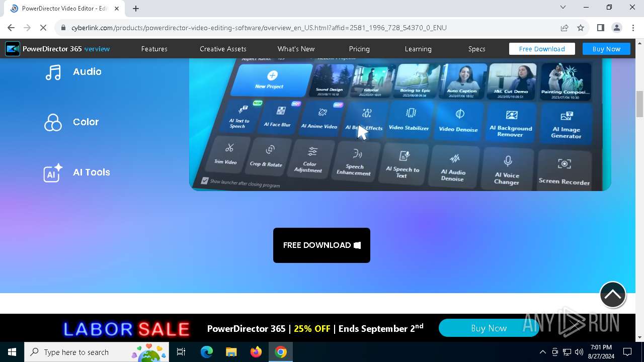Click the page vertical scrollbar thumb
The height and width of the screenshot is (362, 644).
click(x=639, y=104)
